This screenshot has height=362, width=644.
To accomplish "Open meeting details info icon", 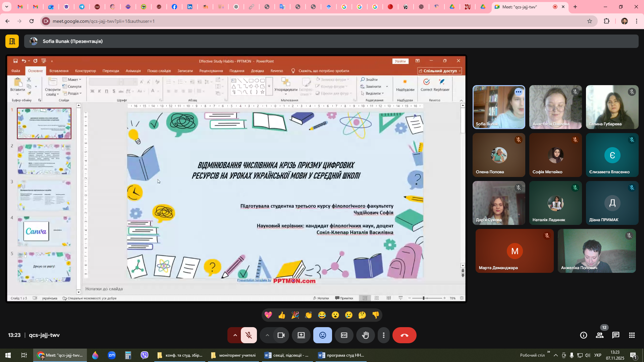I will (584, 335).
